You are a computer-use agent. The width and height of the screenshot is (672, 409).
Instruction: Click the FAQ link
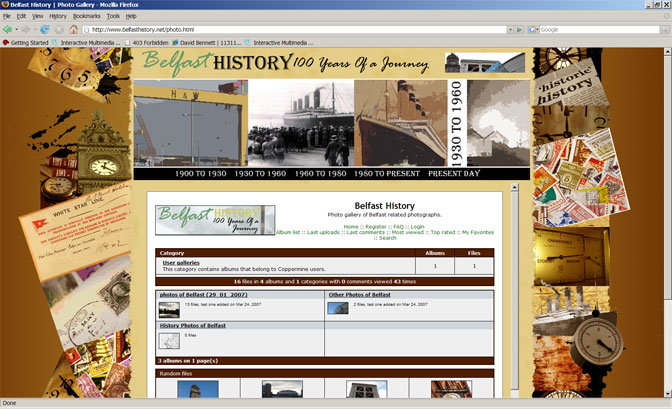coord(398,226)
